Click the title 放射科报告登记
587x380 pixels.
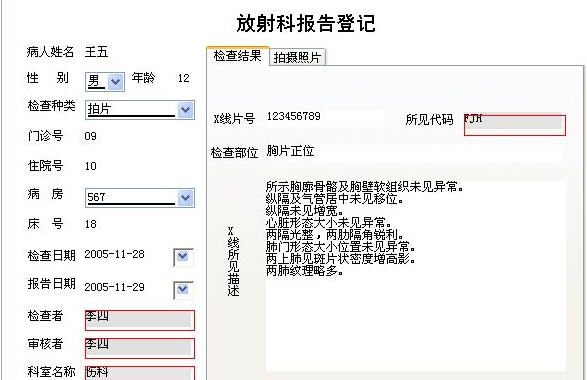click(x=305, y=23)
